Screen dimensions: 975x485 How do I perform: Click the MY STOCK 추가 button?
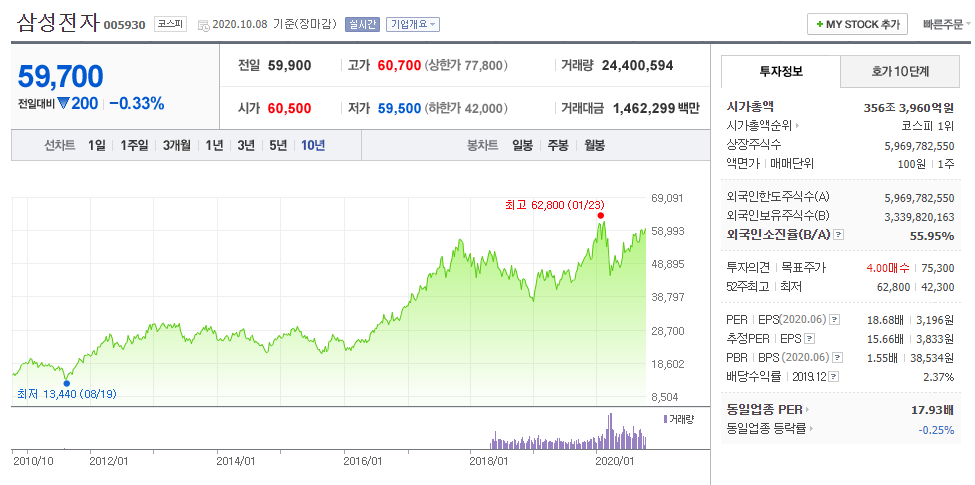[x=857, y=25]
